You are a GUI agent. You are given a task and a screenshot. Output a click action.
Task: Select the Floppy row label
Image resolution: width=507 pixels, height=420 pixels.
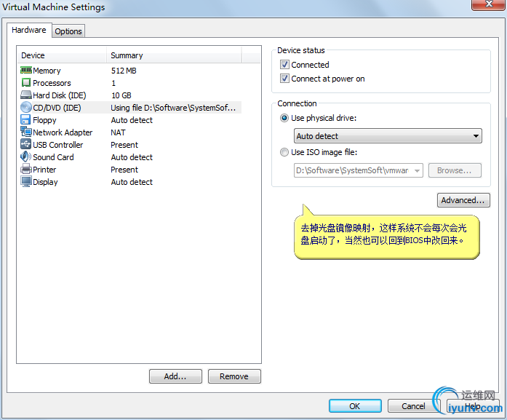(x=44, y=120)
